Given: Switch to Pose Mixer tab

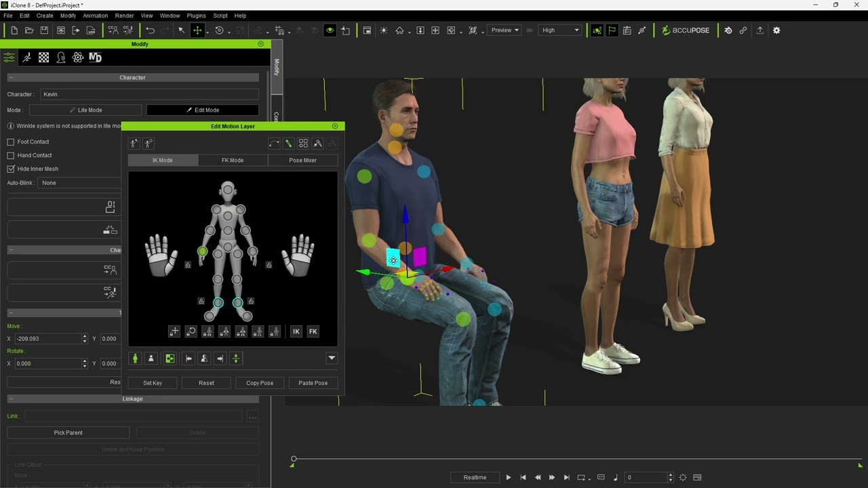Looking at the screenshot, I should click(303, 161).
